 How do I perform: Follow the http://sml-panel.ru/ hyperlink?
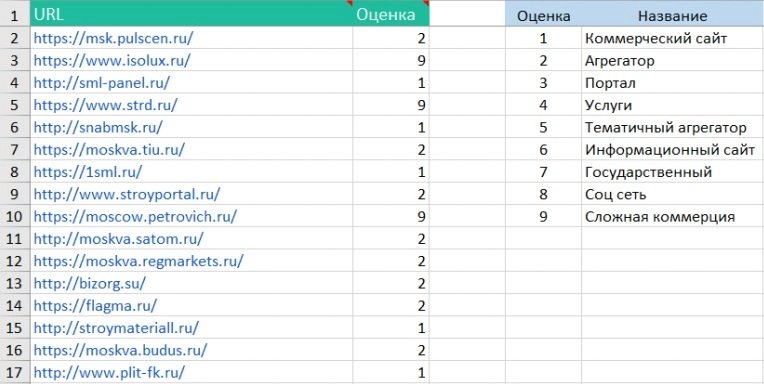101,82
